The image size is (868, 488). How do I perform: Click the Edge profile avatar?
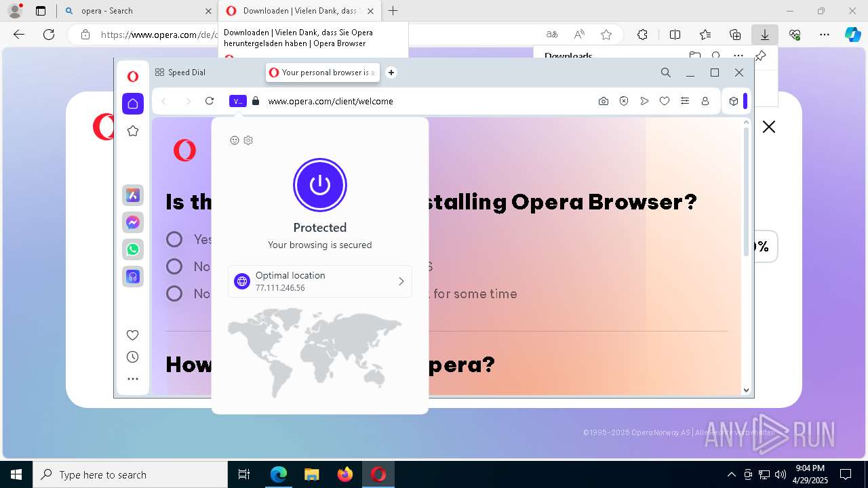[x=15, y=11]
